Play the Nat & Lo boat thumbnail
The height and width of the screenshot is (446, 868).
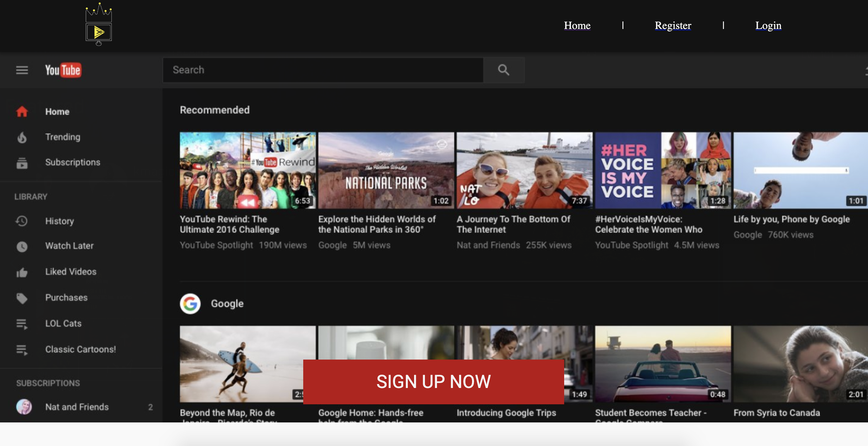[x=525, y=170]
